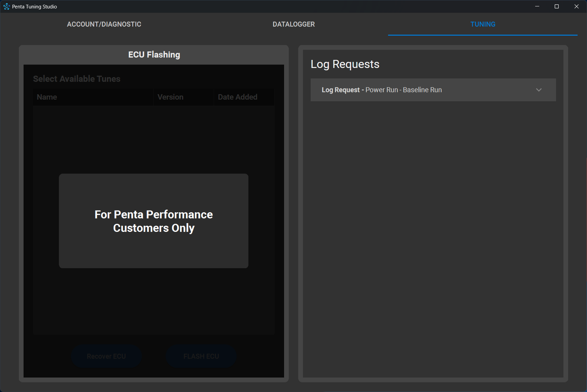This screenshot has height=392, width=587.
Task: Click the Penta Tuning Studio title text
Action: [x=34, y=7]
